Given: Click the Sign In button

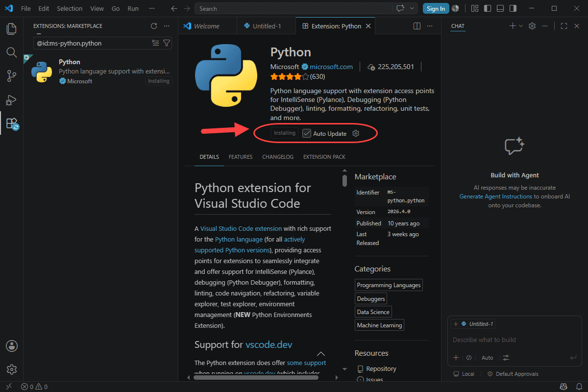Looking at the screenshot, I should [x=436, y=8].
